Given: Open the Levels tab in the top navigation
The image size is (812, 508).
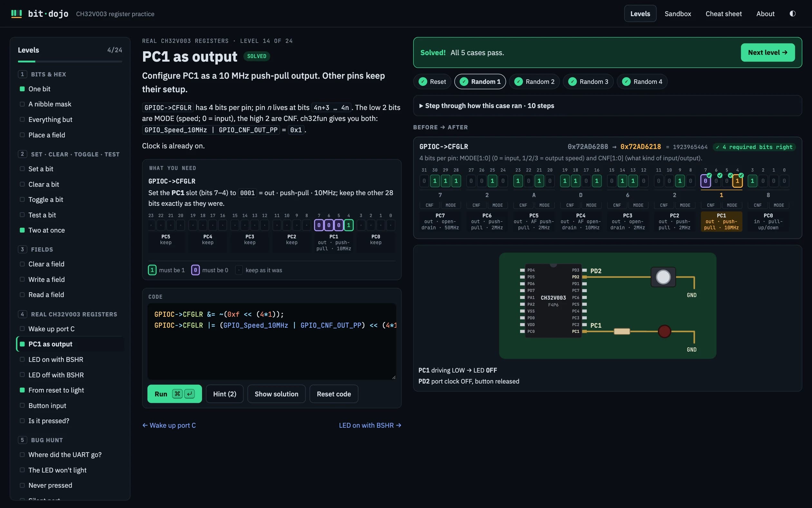Looking at the screenshot, I should click(640, 14).
